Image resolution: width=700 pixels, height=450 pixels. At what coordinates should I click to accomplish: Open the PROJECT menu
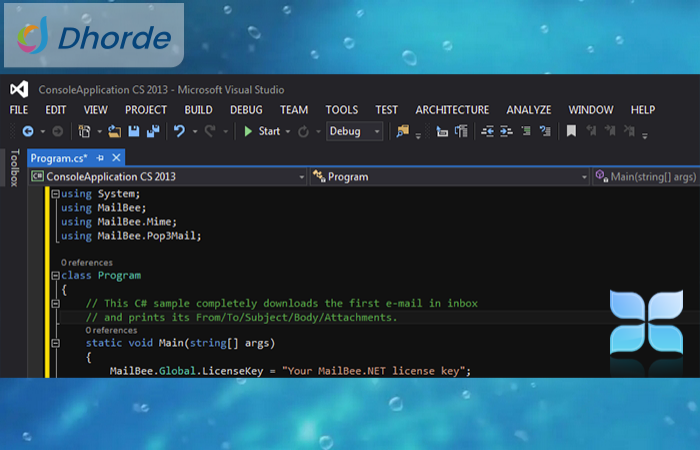coord(146,110)
